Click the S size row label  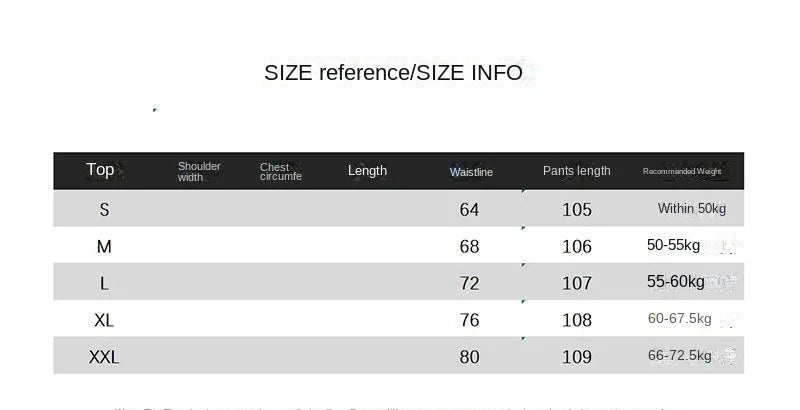tap(104, 209)
